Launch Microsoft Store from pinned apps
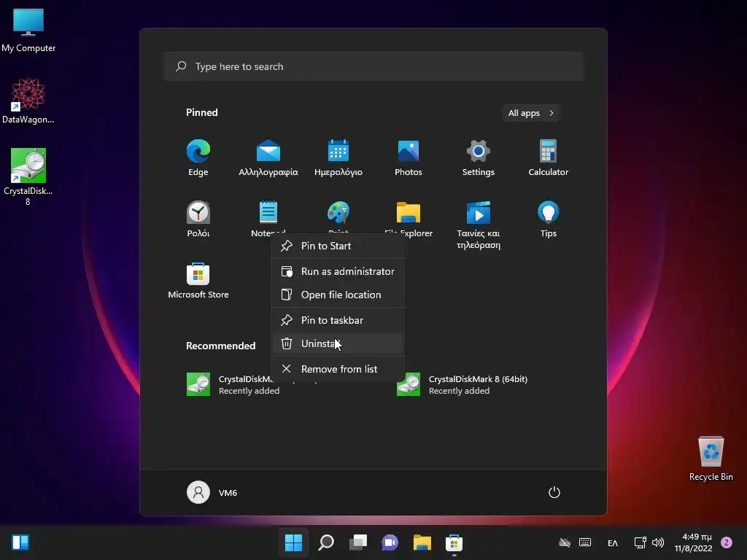 click(x=198, y=280)
